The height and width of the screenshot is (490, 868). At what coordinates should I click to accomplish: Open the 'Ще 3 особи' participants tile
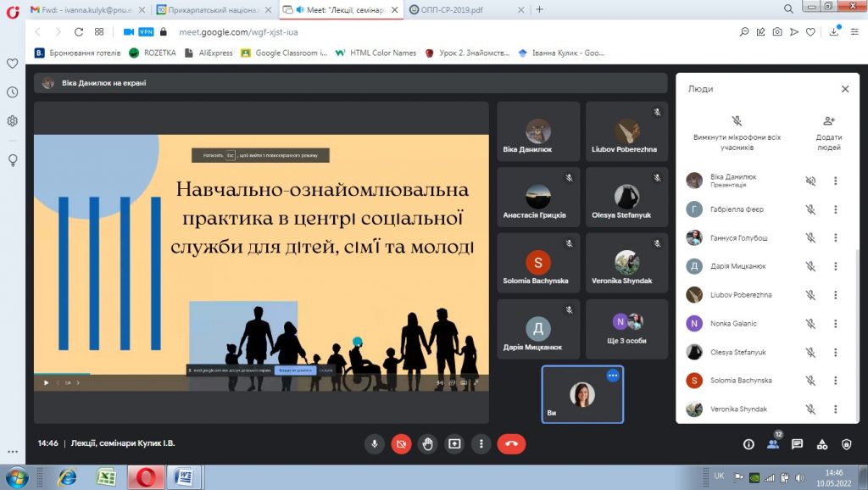[626, 329]
